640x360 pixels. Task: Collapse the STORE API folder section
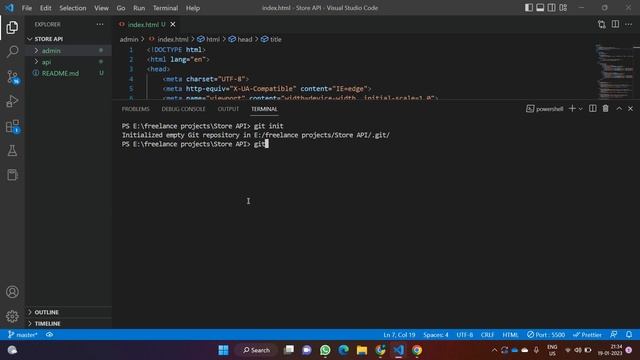click(x=69, y=39)
